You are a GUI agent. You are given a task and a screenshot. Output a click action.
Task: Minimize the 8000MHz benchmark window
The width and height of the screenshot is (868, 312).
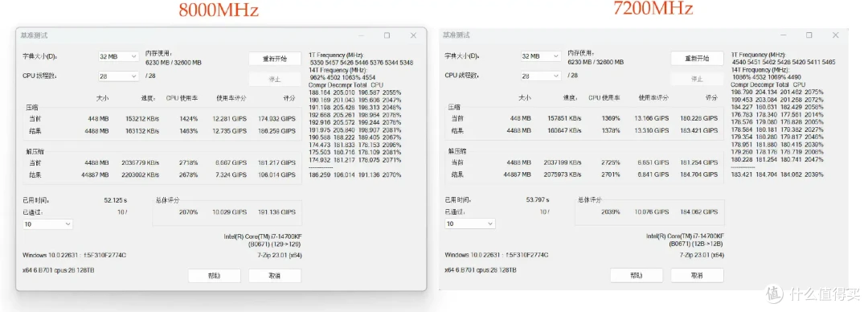[361, 35]
